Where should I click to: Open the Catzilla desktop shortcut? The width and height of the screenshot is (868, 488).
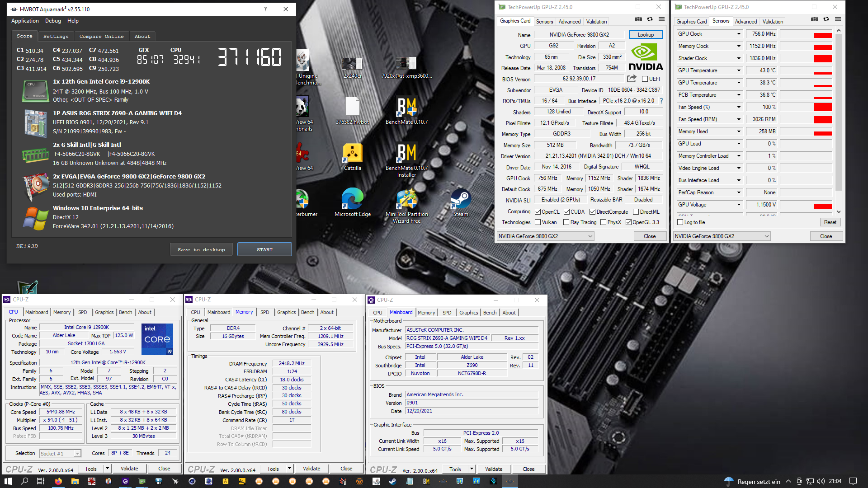point(353,157)
